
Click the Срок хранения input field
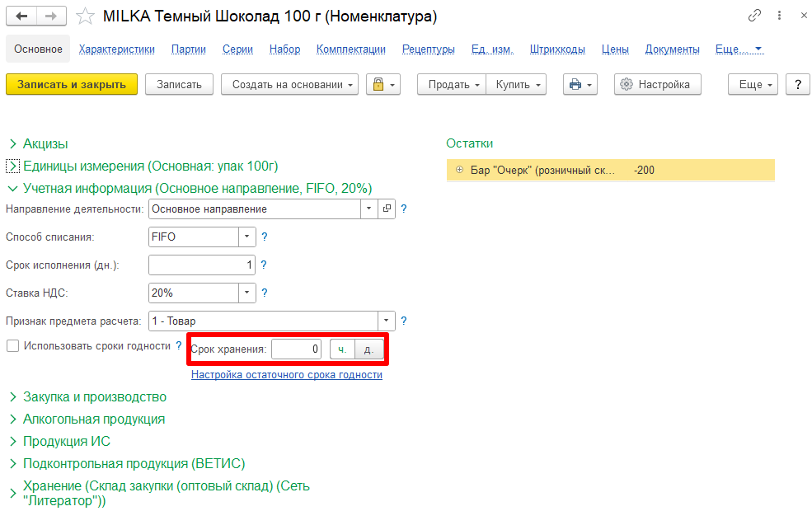point(296,349)
